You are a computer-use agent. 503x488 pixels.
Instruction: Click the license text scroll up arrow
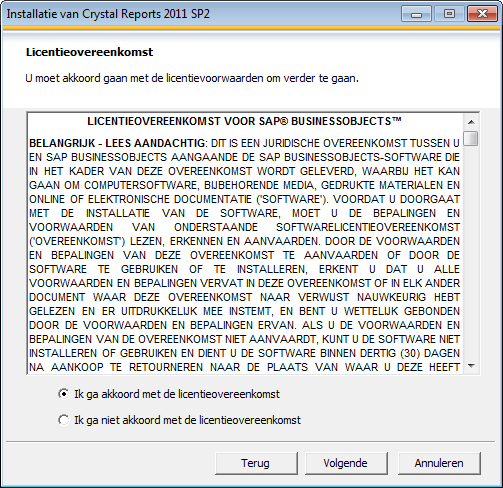[471, 122]
